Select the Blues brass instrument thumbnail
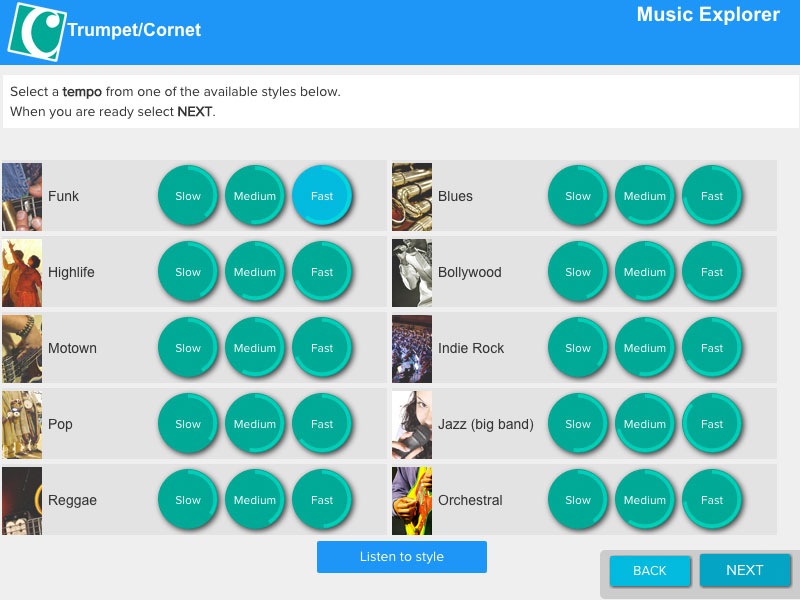Viewport: 800px width, 600px height. tap(412, 197)
